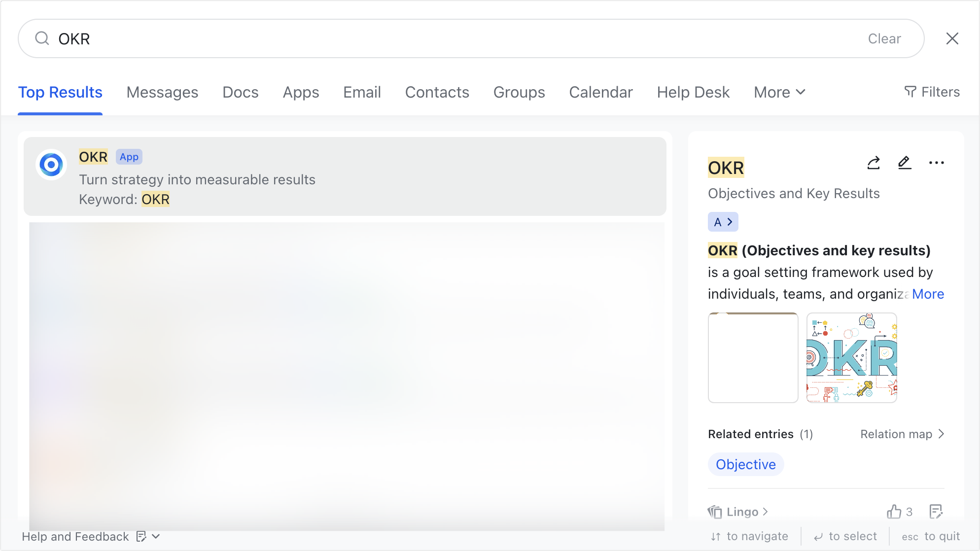Screen dimensions: 980x551
Task: Select the Objective related entry
Action: point(746,464)
